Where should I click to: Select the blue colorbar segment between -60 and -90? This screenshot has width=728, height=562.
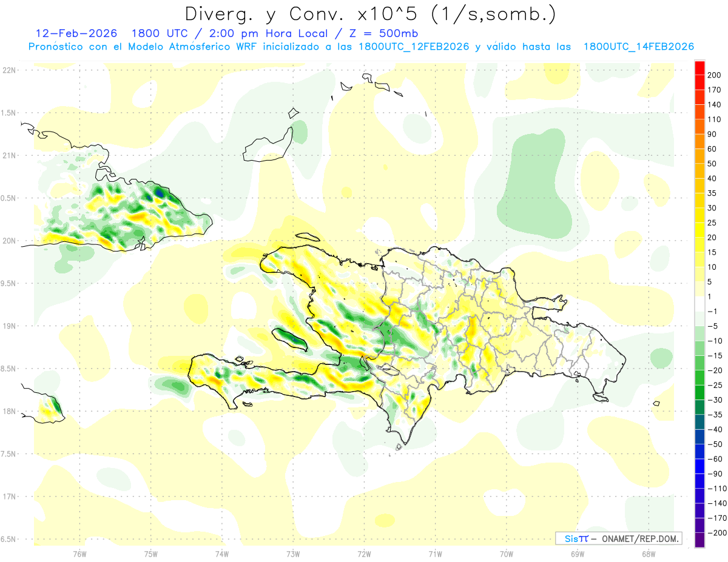coord(699,466)
